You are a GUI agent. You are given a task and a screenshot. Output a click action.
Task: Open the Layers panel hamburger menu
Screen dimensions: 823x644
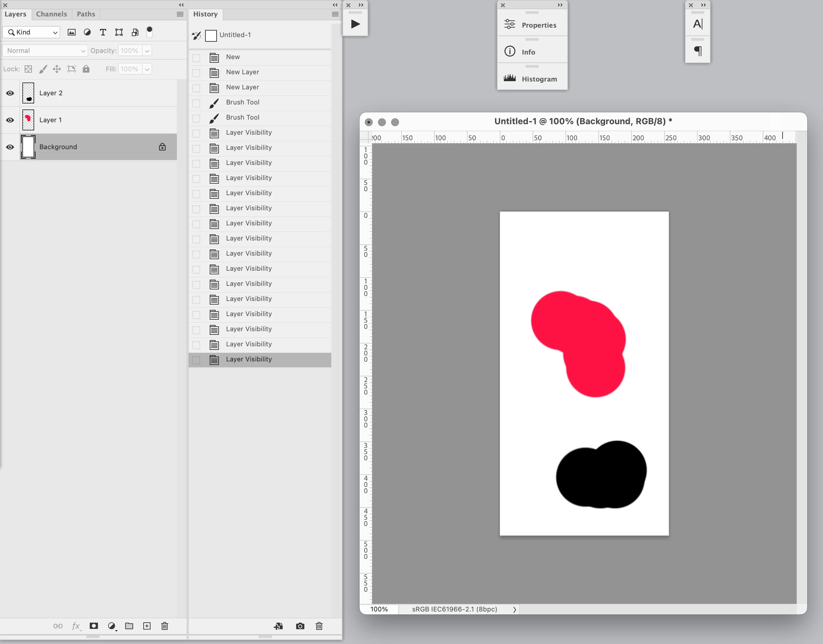click(x=180, y=14)
